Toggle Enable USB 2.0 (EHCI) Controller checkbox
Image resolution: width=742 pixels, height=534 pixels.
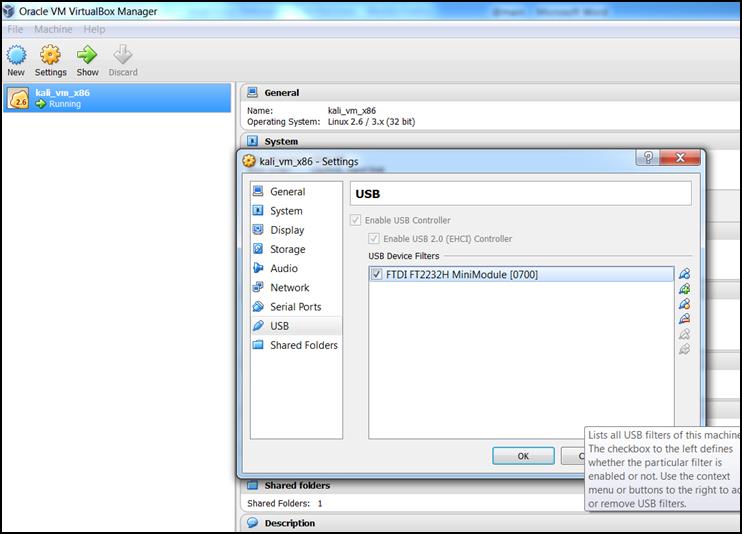(x=374, y=239)
